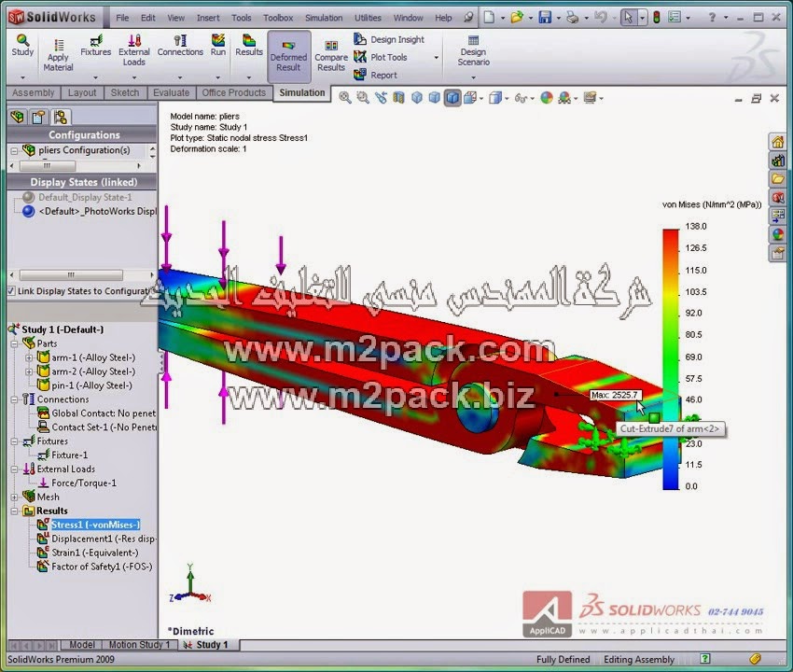Viewport: 793px width, 672px height.
Task: Switch to the Office Products tab
Action: click(233, 92)
